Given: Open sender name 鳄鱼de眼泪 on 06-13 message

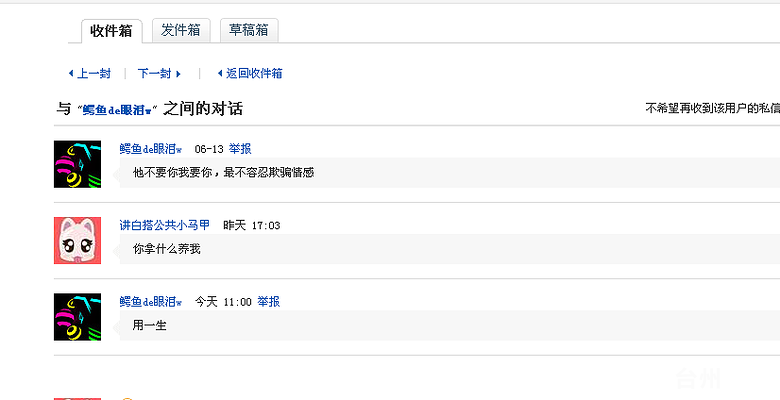Looking at the screenshot, I should point(150,149).
